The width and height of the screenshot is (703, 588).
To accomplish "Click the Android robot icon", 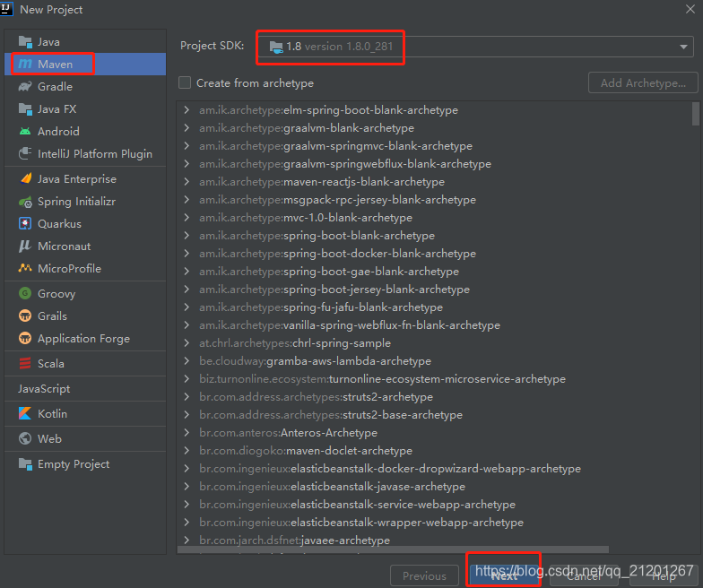I will point(25,131).
